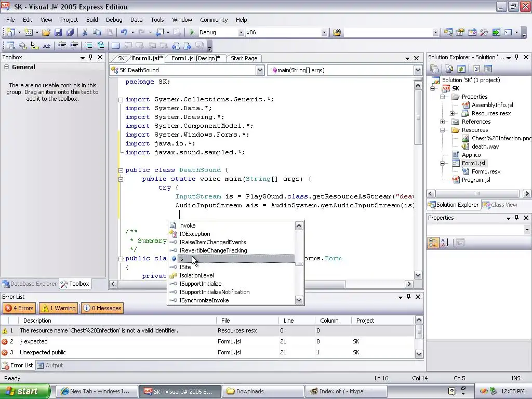Screen dimensions: 532x399
Task: Click the Windows start button
Action: [x=25, y=391]
